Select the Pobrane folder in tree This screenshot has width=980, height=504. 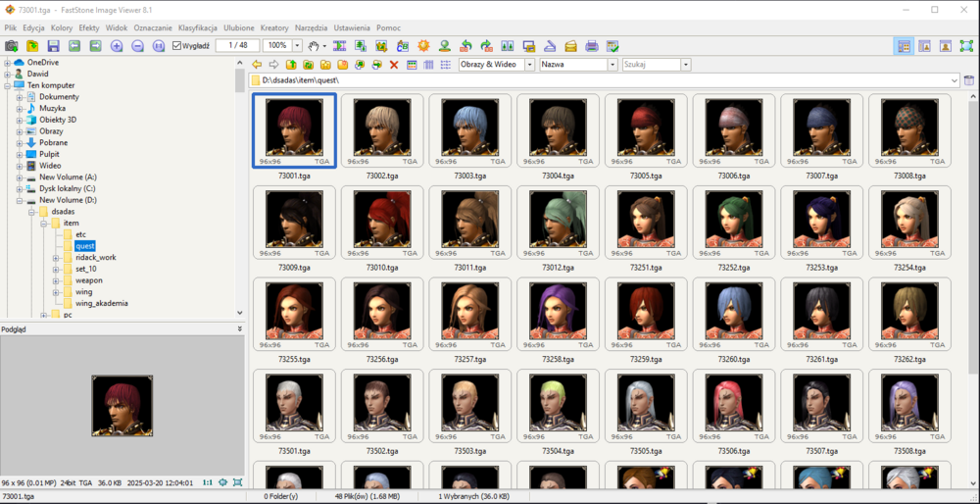click(53, 142)
